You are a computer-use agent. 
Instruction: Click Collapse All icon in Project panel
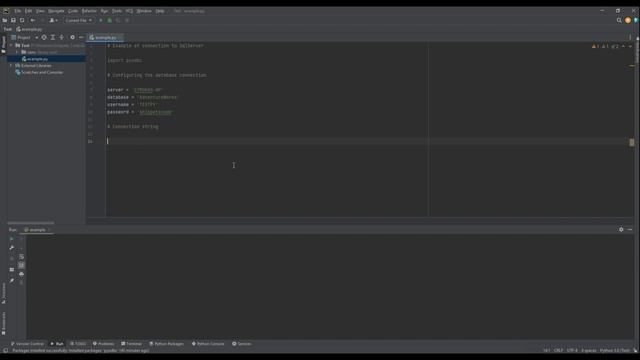(62, 38)
